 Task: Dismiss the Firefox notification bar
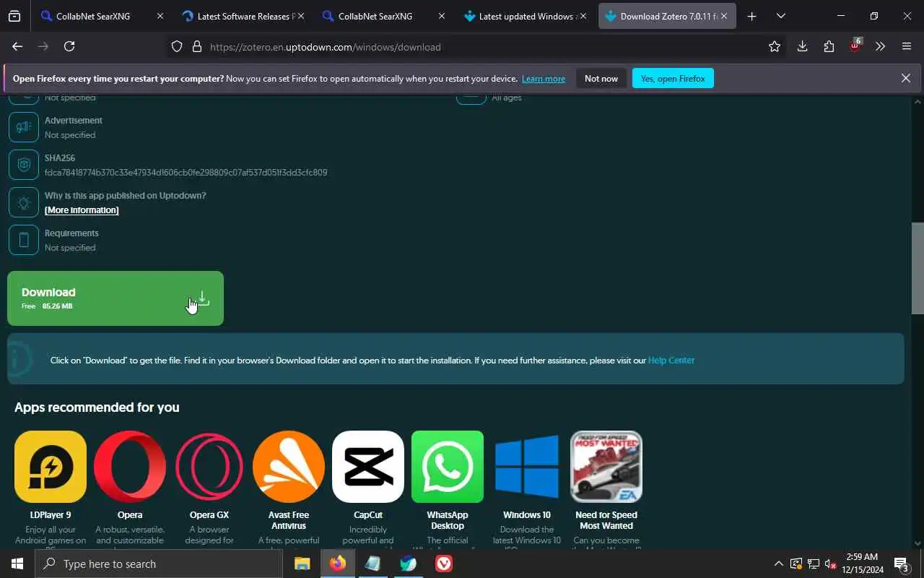[906, 78]
